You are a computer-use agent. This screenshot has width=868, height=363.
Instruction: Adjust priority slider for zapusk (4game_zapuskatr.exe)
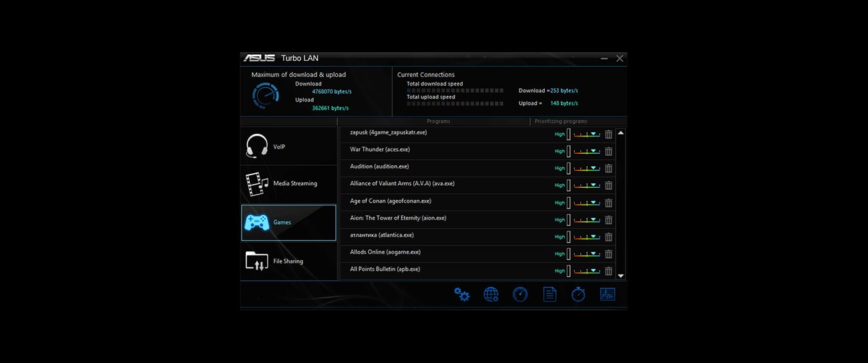(587, 134)
